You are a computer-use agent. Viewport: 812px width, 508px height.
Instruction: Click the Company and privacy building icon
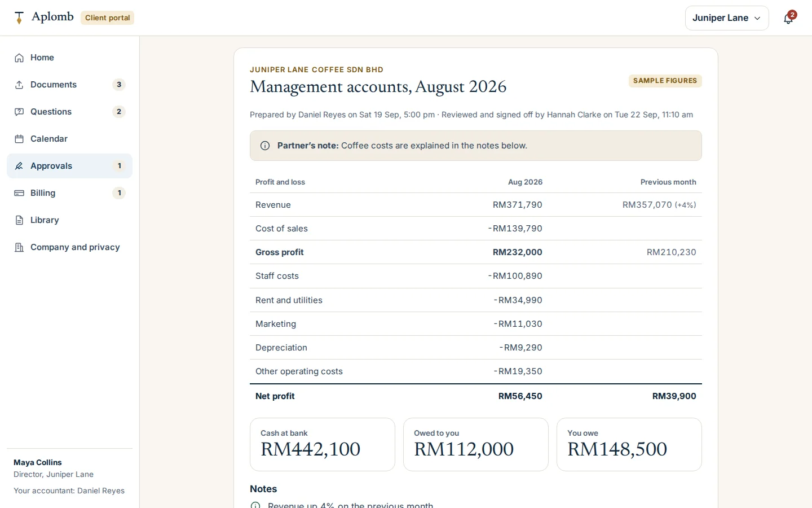[x=19, y=247]
